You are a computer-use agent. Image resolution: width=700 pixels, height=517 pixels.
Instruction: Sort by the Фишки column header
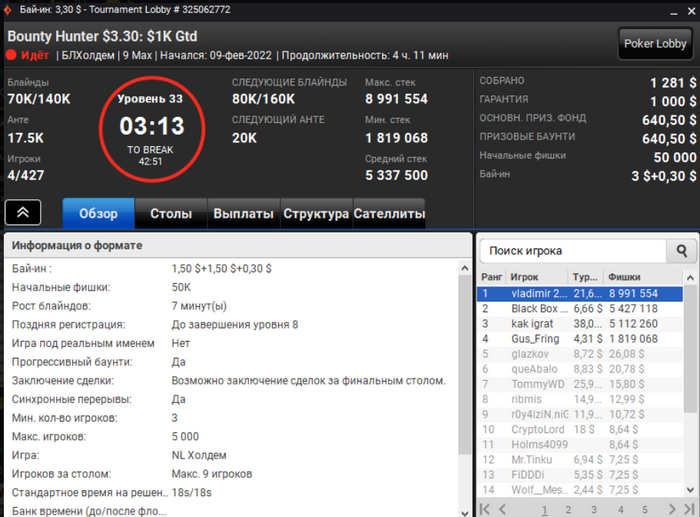(x=643, y=277)
